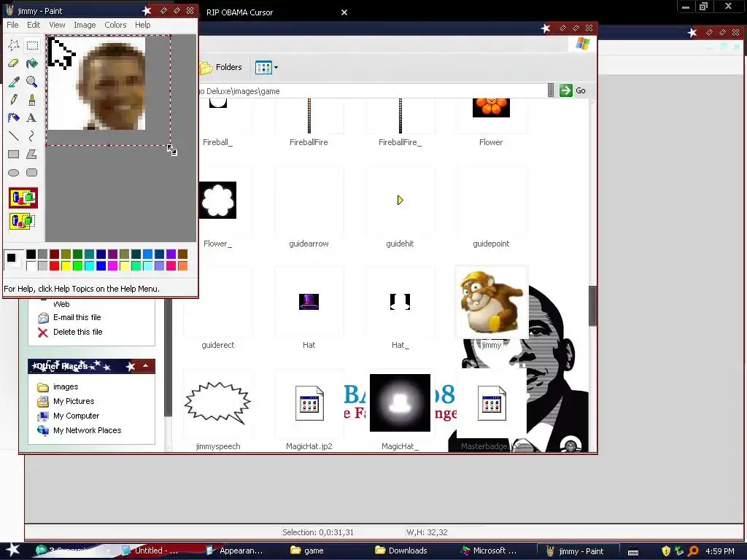
Task: Select the Text tool in Paint
Action: (32, 117)
